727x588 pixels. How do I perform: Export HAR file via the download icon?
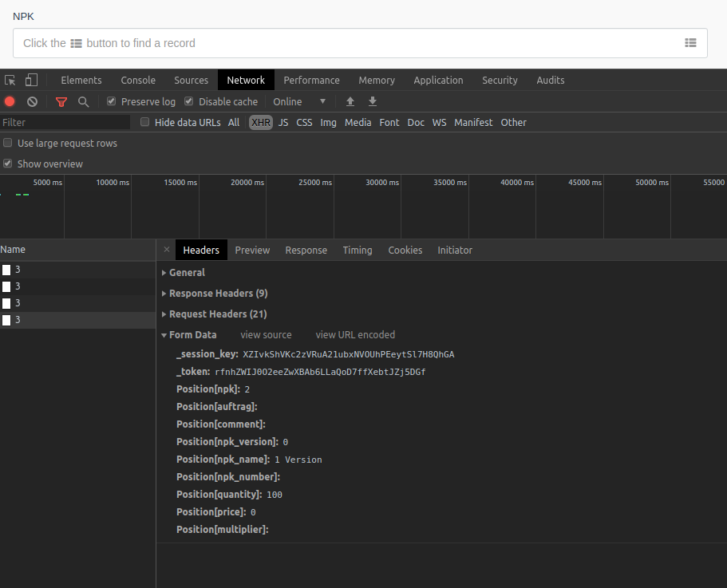click(372, 101)
